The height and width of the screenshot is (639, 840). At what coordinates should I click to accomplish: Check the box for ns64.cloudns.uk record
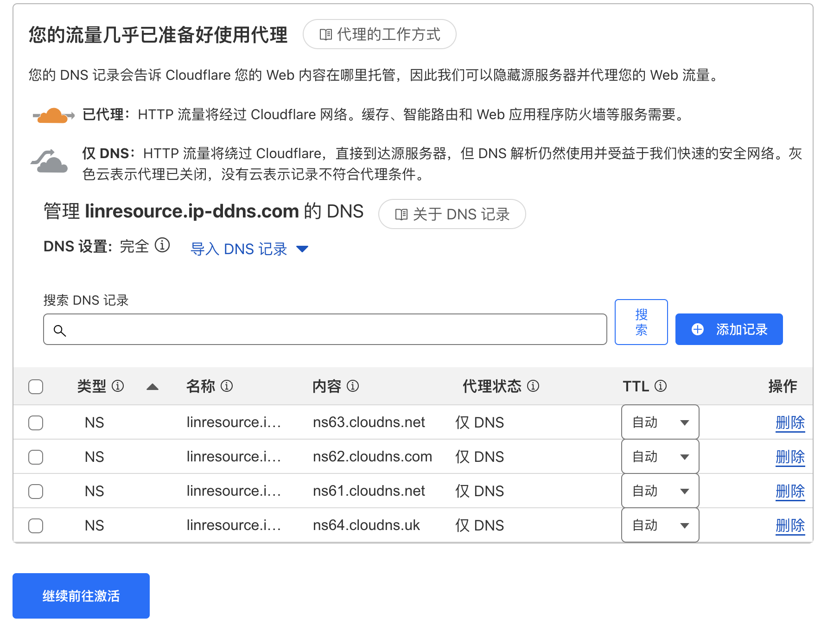36,526
